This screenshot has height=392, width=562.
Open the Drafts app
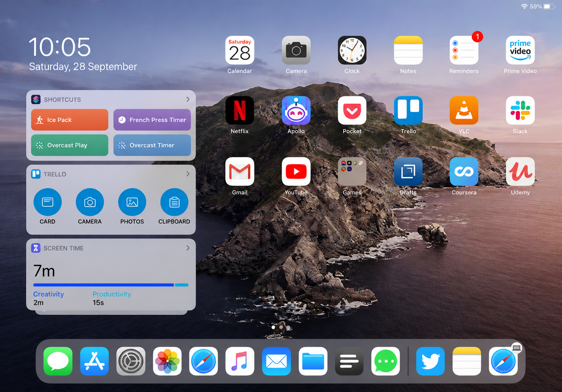click(408, 172)
